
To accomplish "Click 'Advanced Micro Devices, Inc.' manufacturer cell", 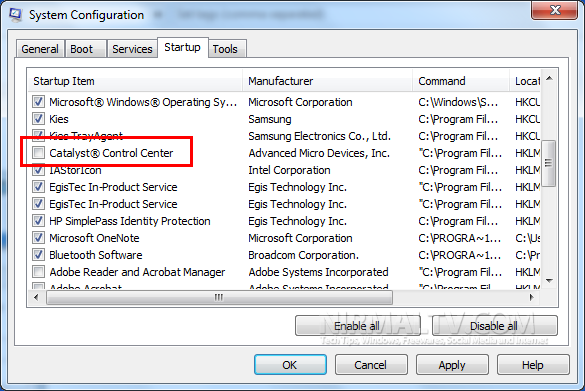I will click(x=319, y=153).
